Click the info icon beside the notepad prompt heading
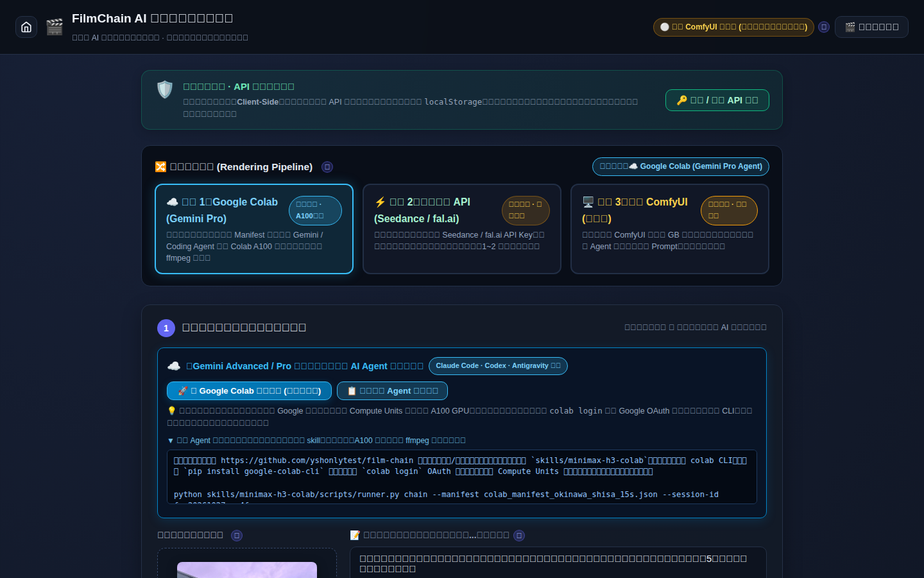Viewport: 924px width, 578px height. [x=519, y=536]
